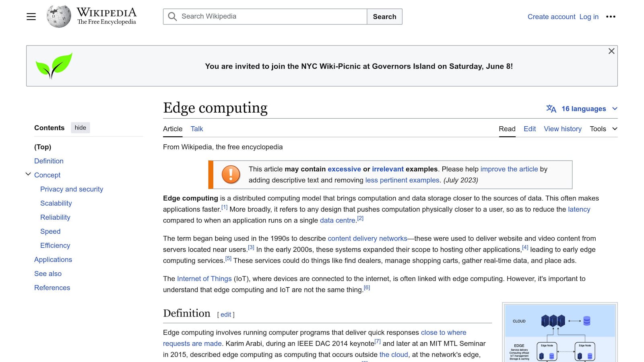Click the green leaf banner icon
The image size is (644, 362).
[x=54, y=66]
